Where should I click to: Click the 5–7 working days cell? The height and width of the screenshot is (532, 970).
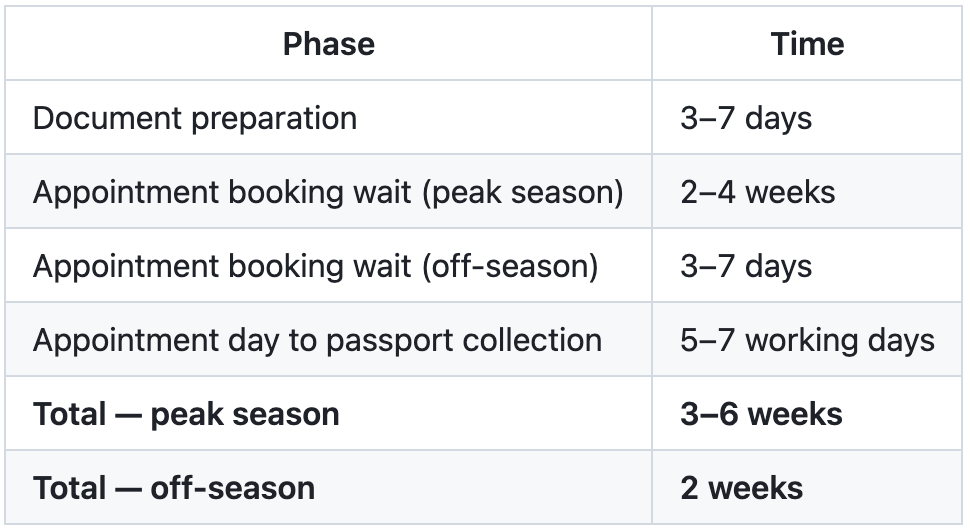coord(807,340)
